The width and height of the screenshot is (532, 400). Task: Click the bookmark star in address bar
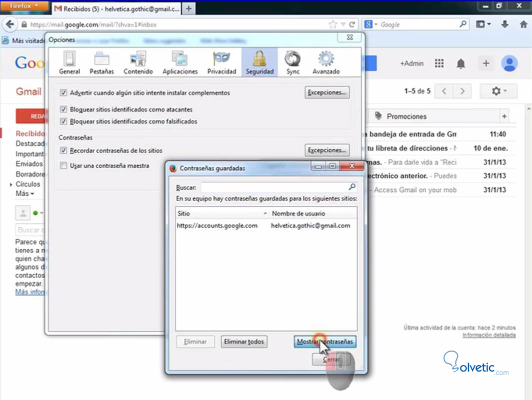coord(333,24)
